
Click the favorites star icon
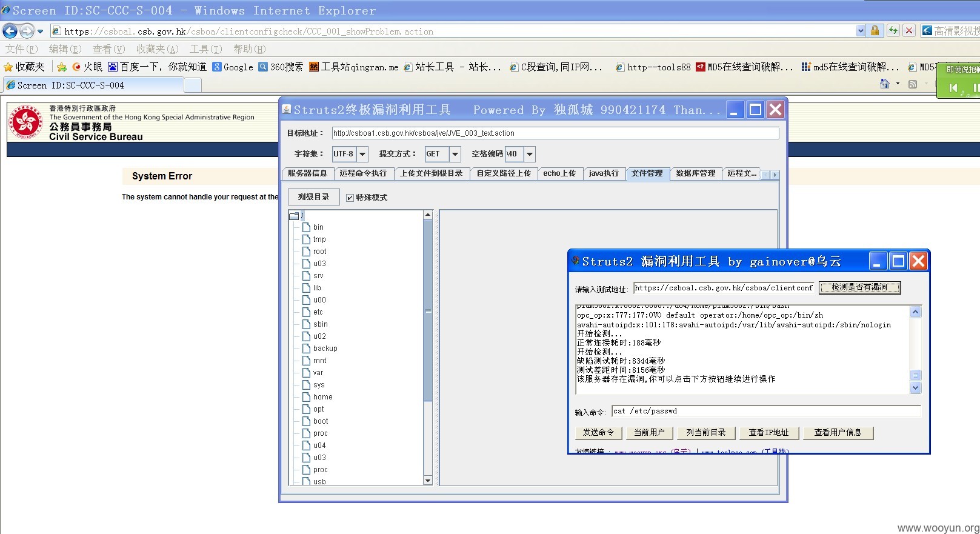(x=8, y=67)
